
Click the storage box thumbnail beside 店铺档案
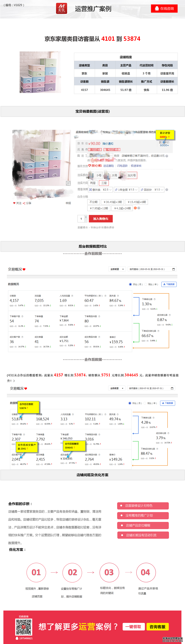click(x=40, y=72)
